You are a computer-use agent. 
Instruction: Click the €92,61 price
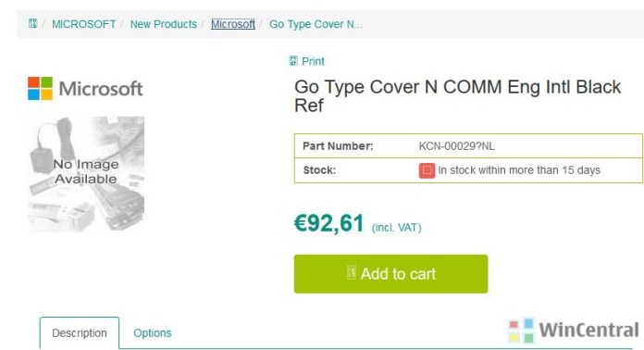[x=329, y=223]
